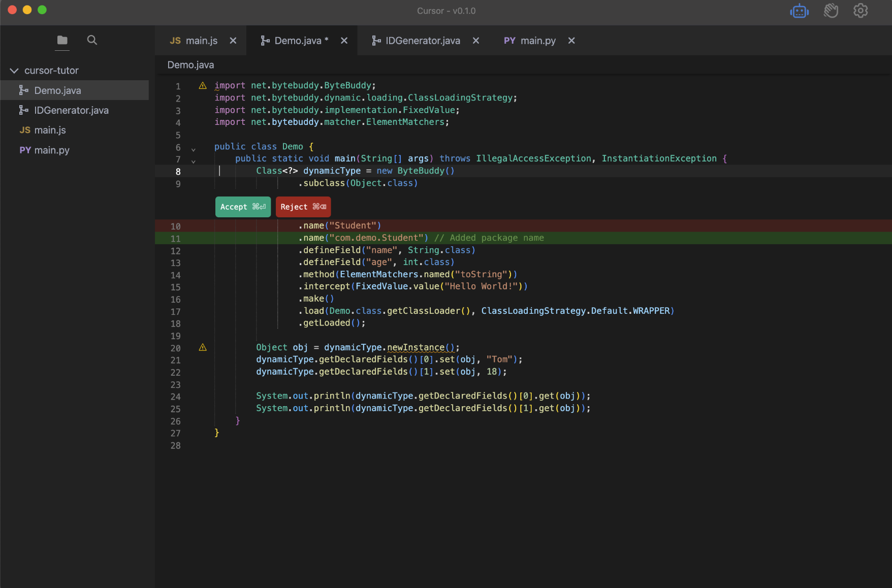This screenshot has height=588, width=892.
Task: Click the ClassLoadingStrategy.Default.WRAPPER text
Action: click(576, 311)
